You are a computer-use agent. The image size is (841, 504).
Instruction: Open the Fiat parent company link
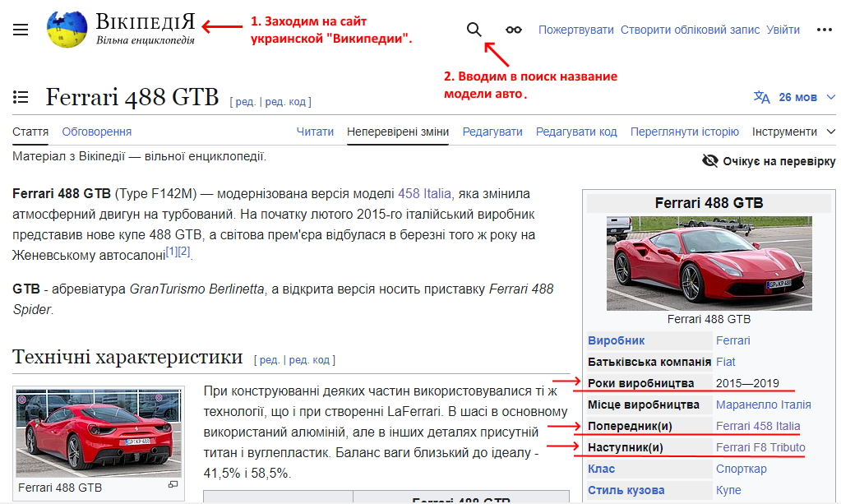[x=726, y=362]
